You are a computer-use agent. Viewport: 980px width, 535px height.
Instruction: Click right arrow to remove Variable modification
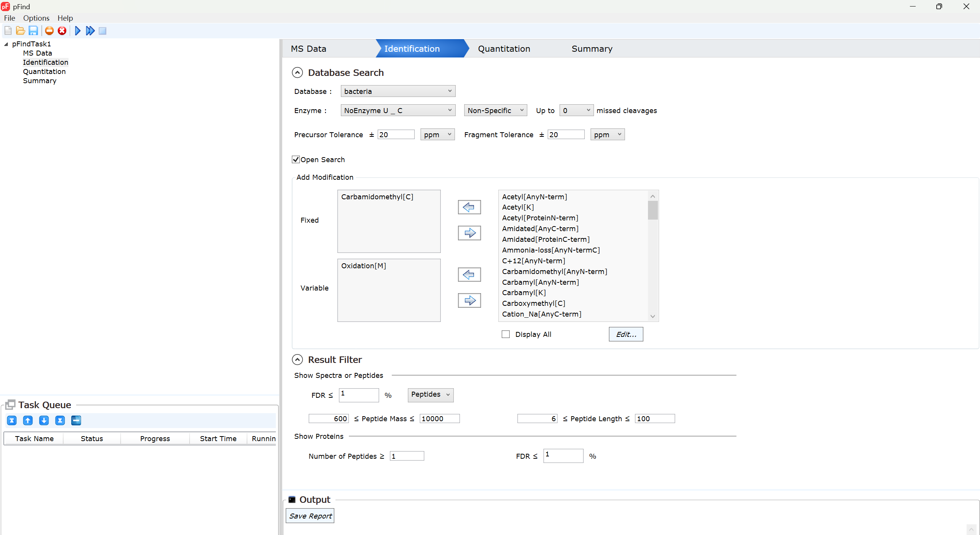point(469,300)
